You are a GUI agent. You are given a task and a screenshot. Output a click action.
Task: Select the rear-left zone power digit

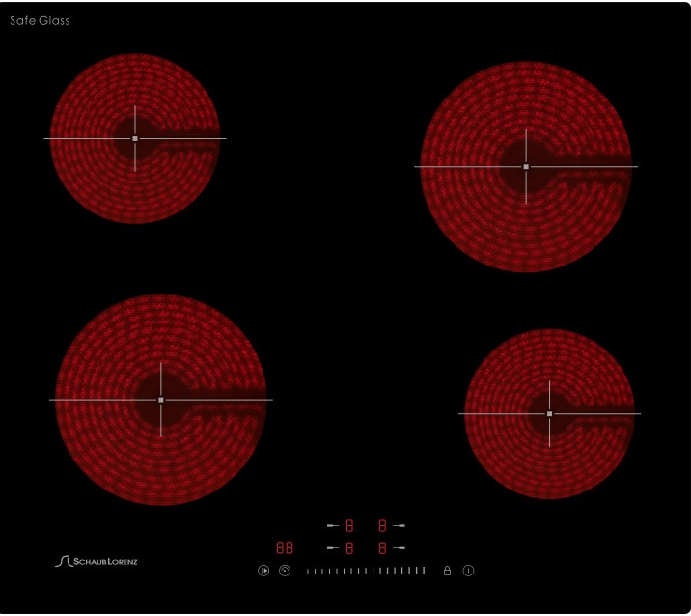pyautogui.click(x=349, y=525)
